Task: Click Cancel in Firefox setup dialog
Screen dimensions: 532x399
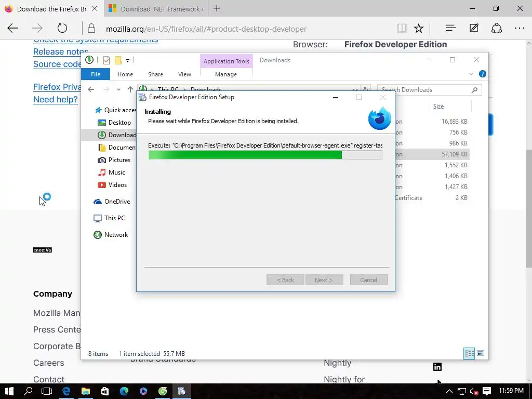Action: click(369, 280)
